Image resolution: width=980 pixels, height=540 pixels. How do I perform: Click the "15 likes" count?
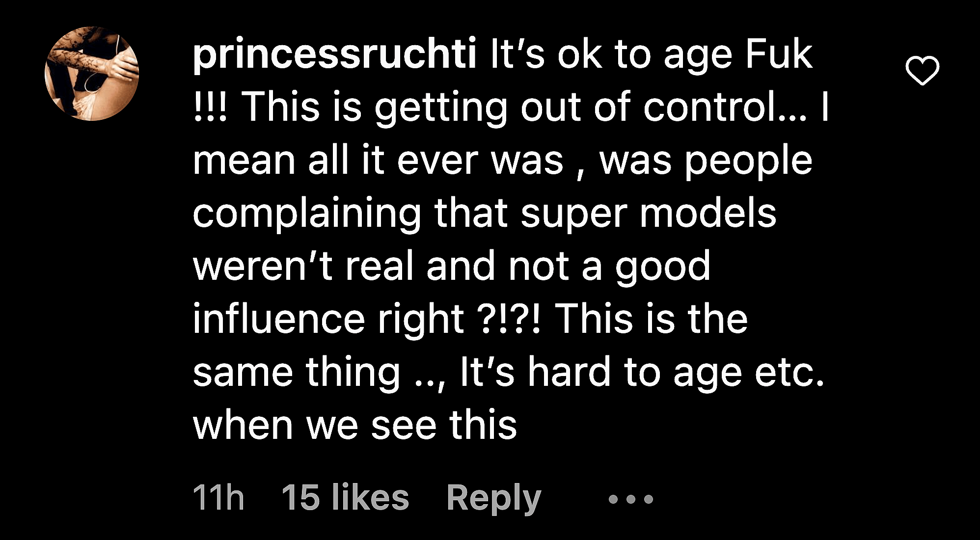click(x=345, y=498)
